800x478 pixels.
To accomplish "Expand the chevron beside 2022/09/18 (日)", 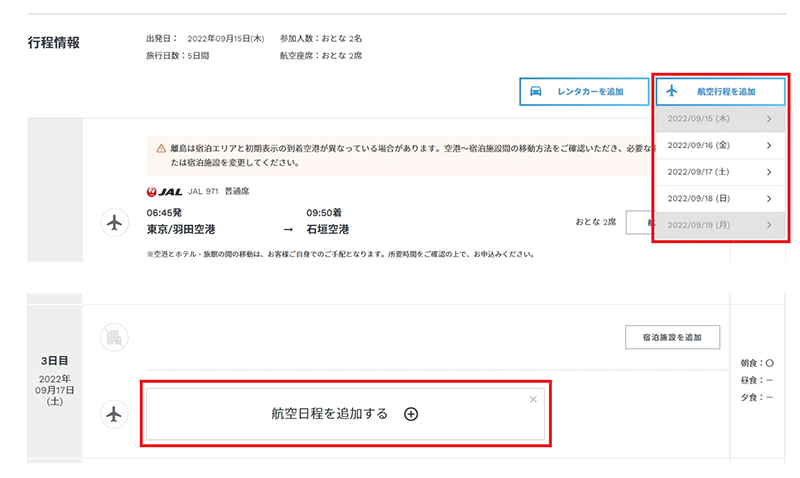I will [768, 198].
